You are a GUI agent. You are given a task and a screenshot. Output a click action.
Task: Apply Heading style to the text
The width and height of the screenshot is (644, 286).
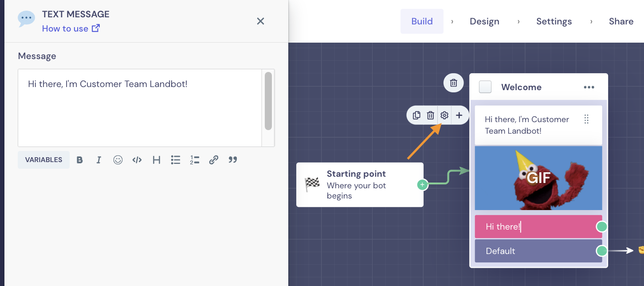click(157, 160)
